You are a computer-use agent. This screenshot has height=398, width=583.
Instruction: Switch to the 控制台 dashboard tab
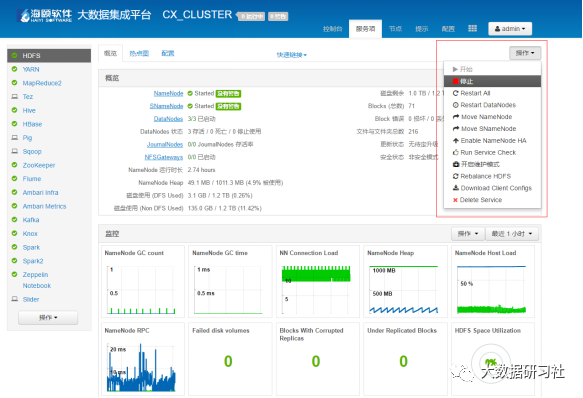(332, 29)
